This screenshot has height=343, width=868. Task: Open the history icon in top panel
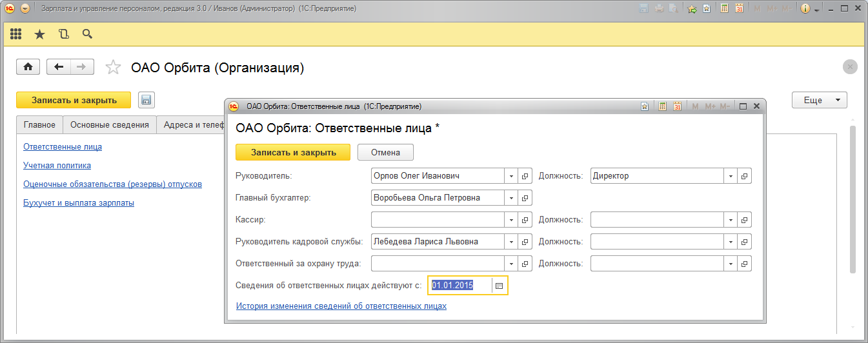pos(63,34)
